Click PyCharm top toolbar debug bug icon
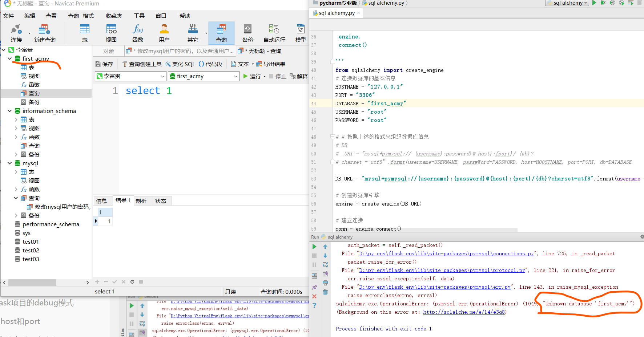644x337 pixels. pos(603,3)
